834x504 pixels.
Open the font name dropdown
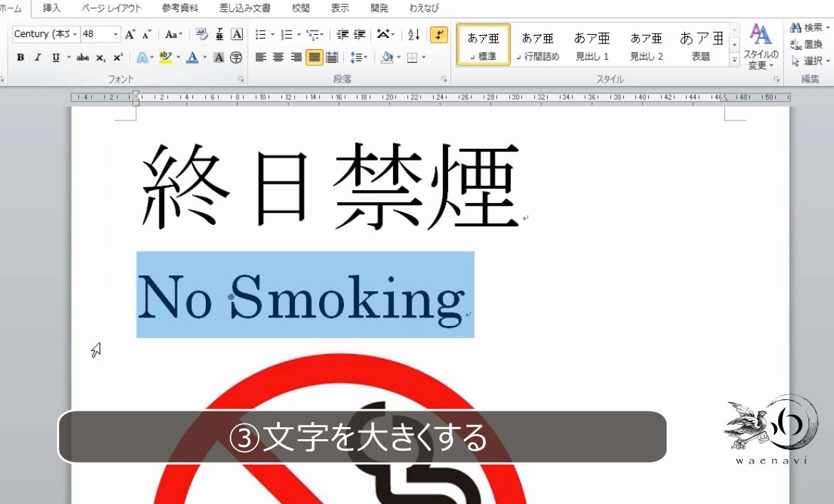75,34
